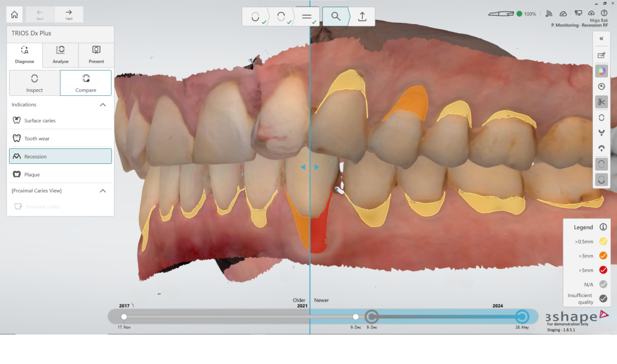Click the Home icon in the top-left corner

[13, 14]
